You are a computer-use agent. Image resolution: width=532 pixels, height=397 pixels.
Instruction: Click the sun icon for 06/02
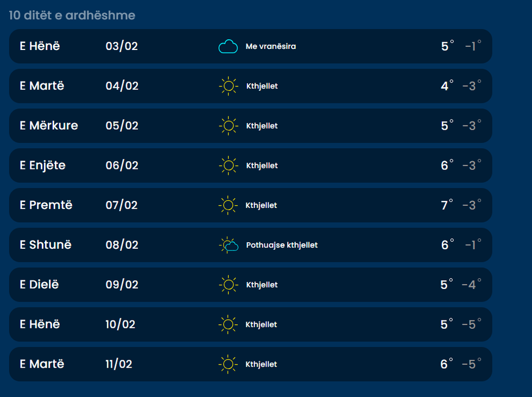[229, 166]
